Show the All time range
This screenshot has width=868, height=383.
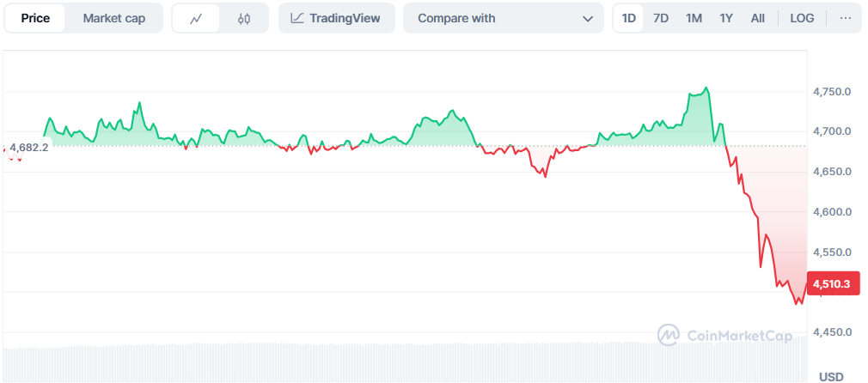757,18
